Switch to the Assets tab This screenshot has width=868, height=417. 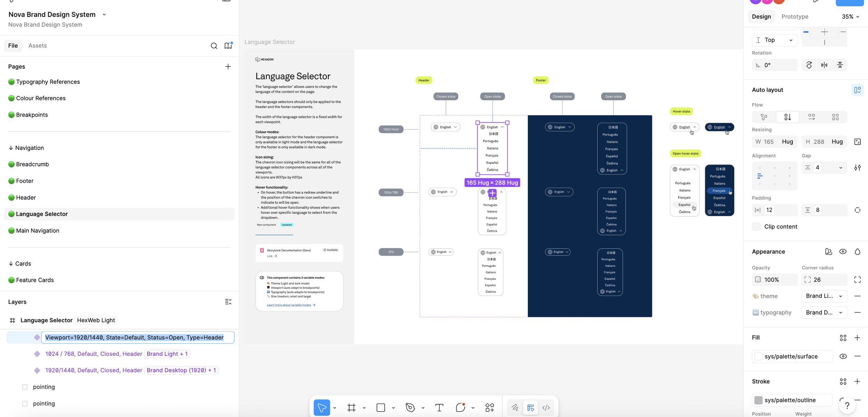pyautogui.click(x=37, y=46)
